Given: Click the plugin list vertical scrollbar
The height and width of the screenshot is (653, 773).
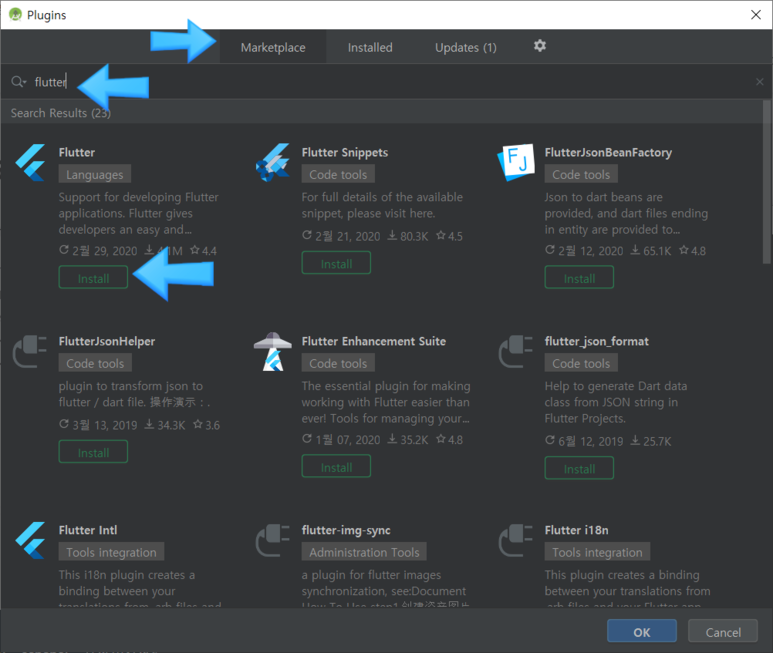Looking at the screenshot, I should tap(767, 182).
